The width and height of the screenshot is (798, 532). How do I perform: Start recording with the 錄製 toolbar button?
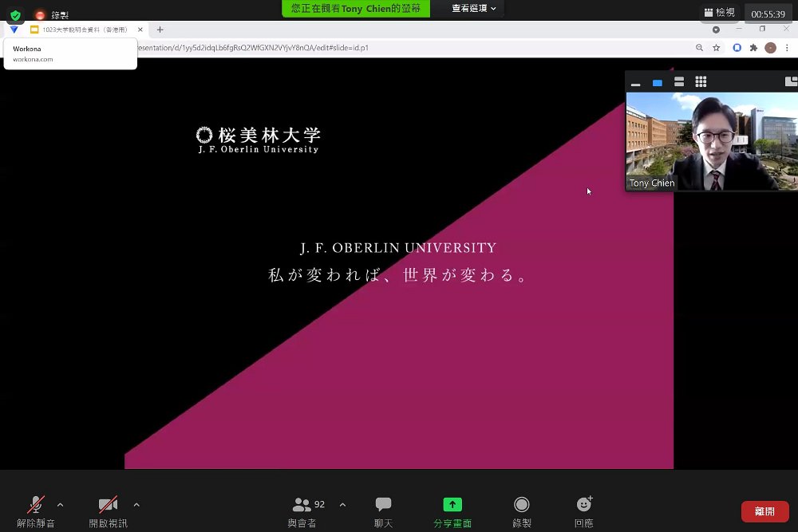point(522,511)
